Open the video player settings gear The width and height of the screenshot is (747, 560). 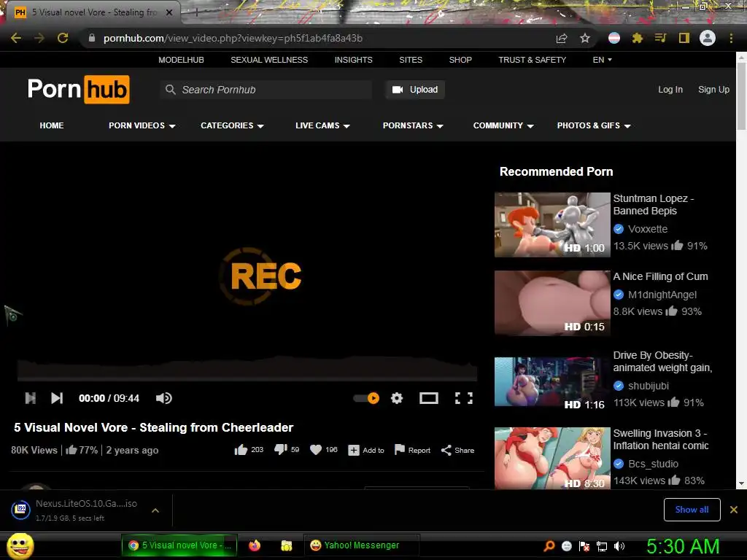[x=397, y=398]
